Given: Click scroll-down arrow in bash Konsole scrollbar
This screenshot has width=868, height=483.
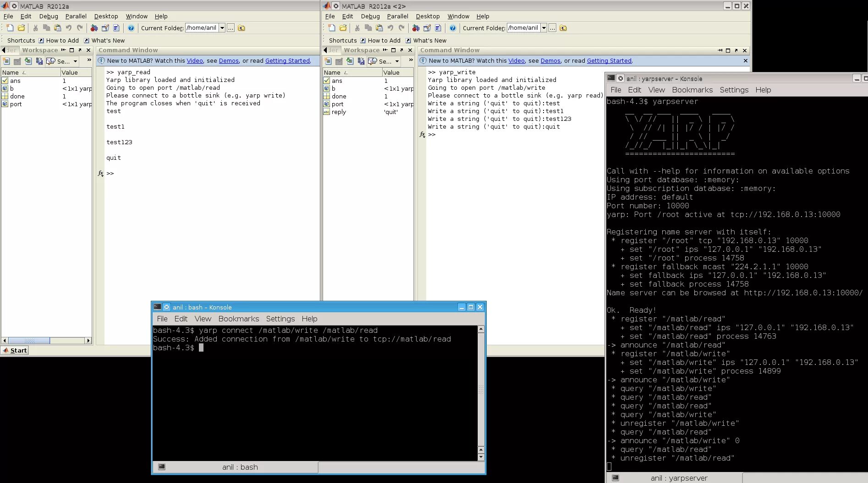Looking at the screenshot, I should pyautogui.click(x=481, y=457).
